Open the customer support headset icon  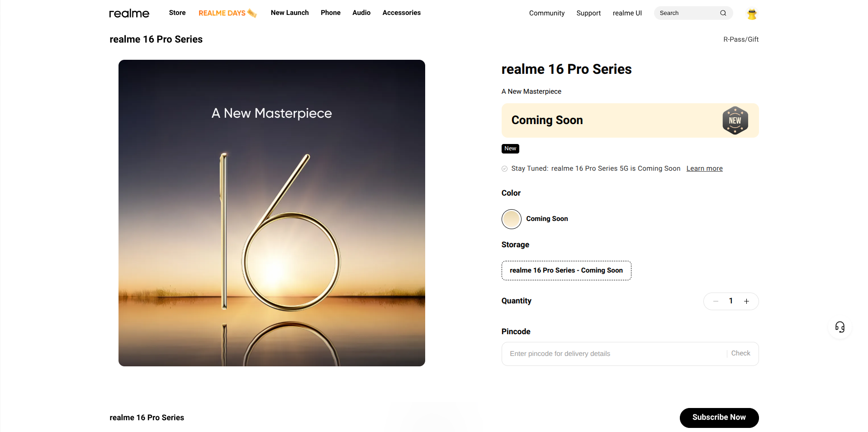840,327
